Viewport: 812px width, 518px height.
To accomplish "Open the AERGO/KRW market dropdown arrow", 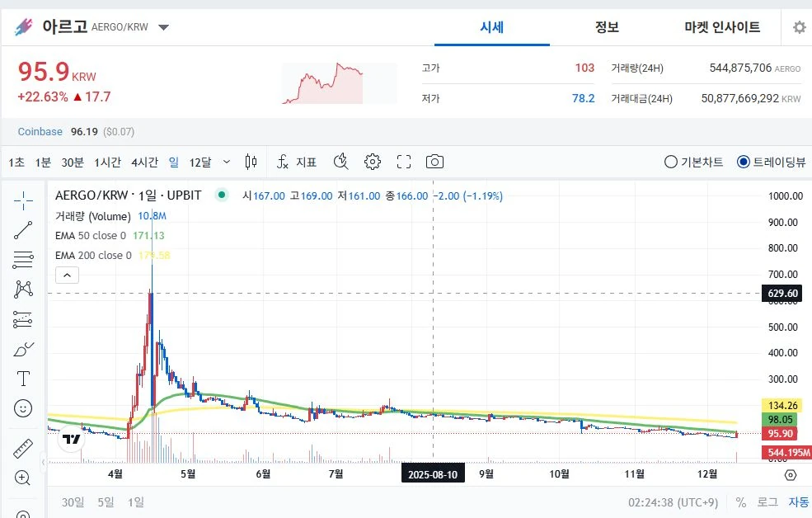I will [164, 27].
